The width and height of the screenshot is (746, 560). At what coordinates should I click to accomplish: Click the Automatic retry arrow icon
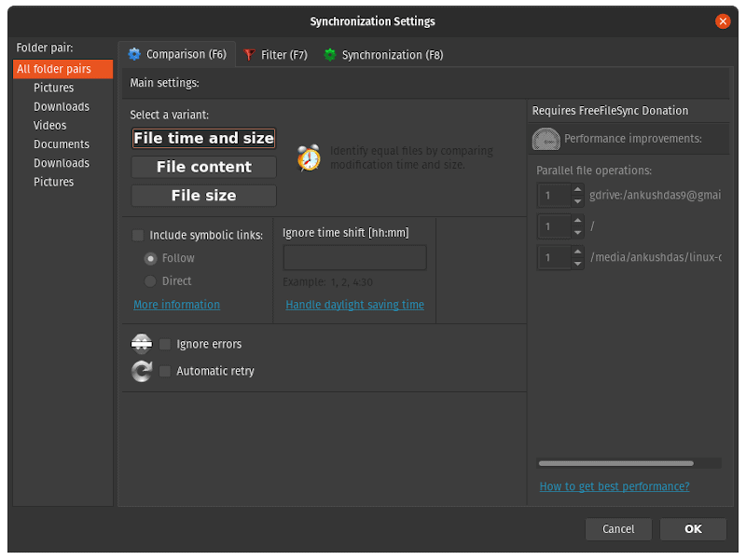[142, 371]
